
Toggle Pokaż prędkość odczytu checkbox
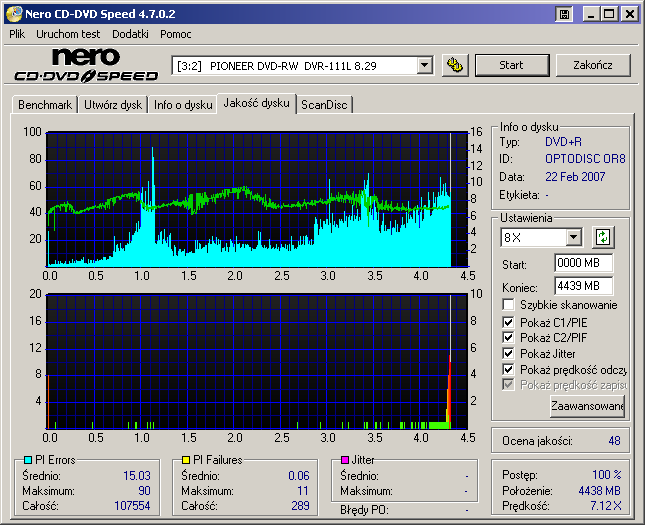(x=508, y=369)
